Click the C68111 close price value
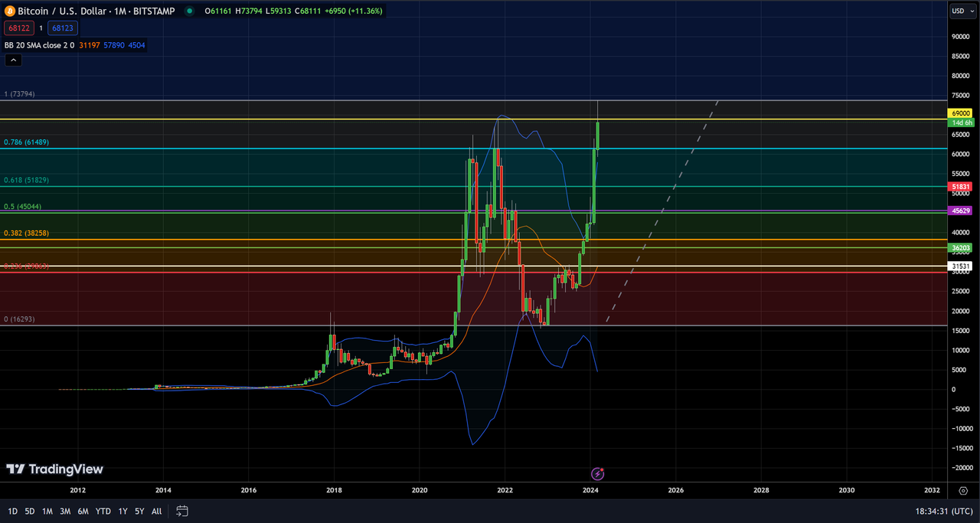 pyautogui.click(x=308, y=11)
